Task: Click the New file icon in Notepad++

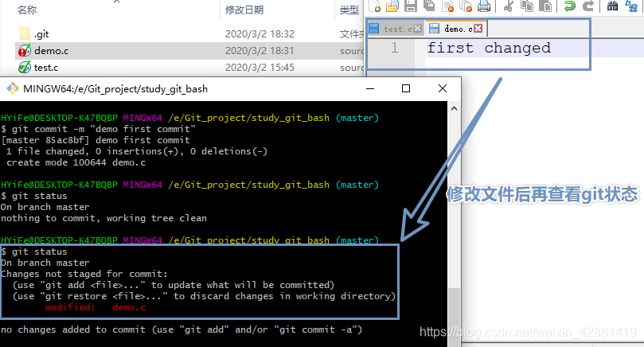Action: [375, 6]
